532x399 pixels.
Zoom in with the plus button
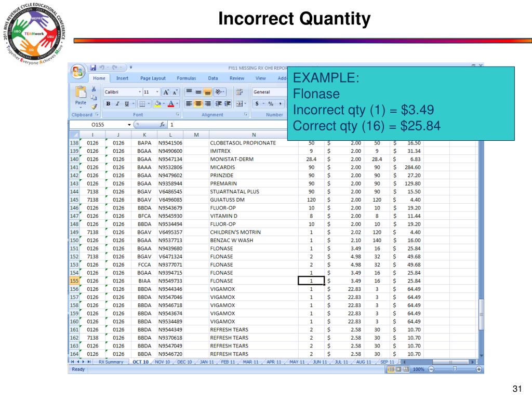pyautogui.click(x=478, y=369)
